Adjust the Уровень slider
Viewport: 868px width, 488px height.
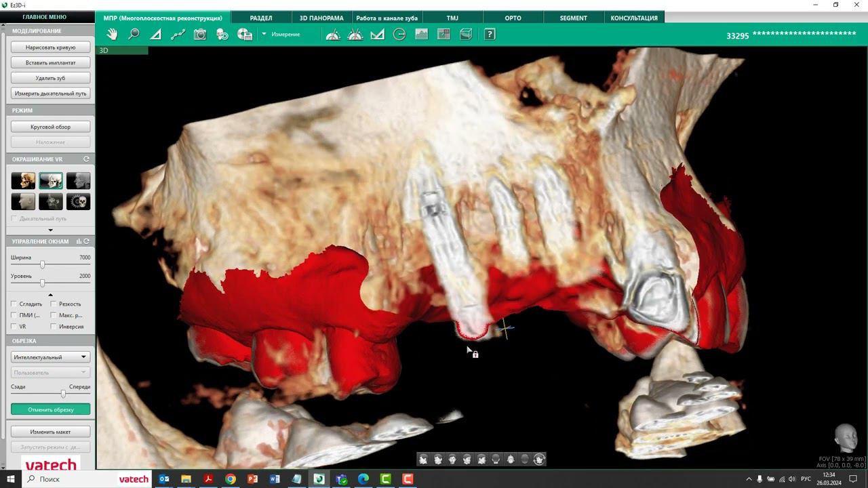click(x=42, y=283)
